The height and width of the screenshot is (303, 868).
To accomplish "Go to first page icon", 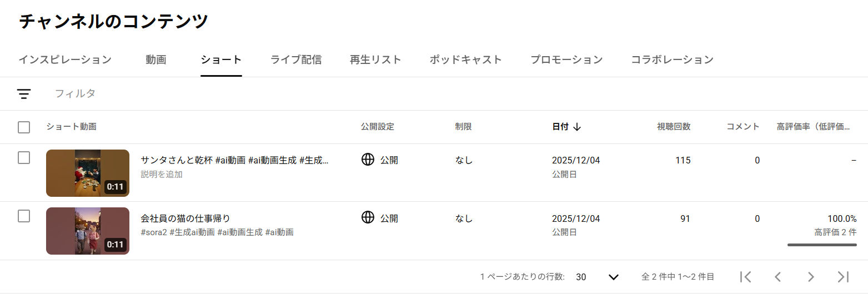I will point(746,277).
